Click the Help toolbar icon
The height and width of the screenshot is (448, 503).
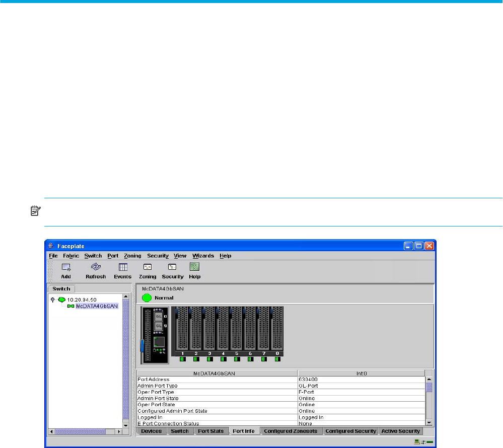pos(194,267)
